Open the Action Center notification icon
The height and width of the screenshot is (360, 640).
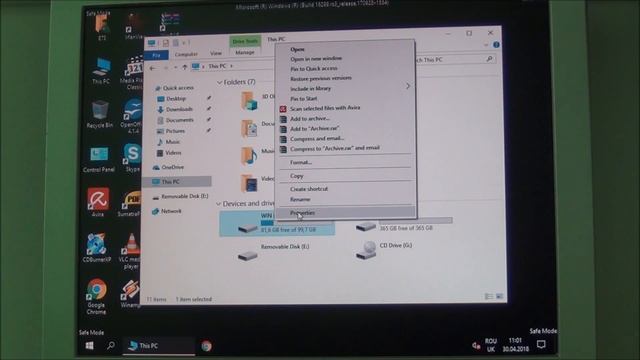(x=541, y=344)
